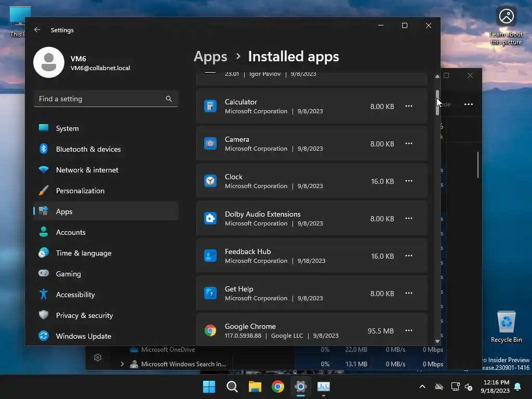Click the Google Chrome app icon in list

coord(210,330)
